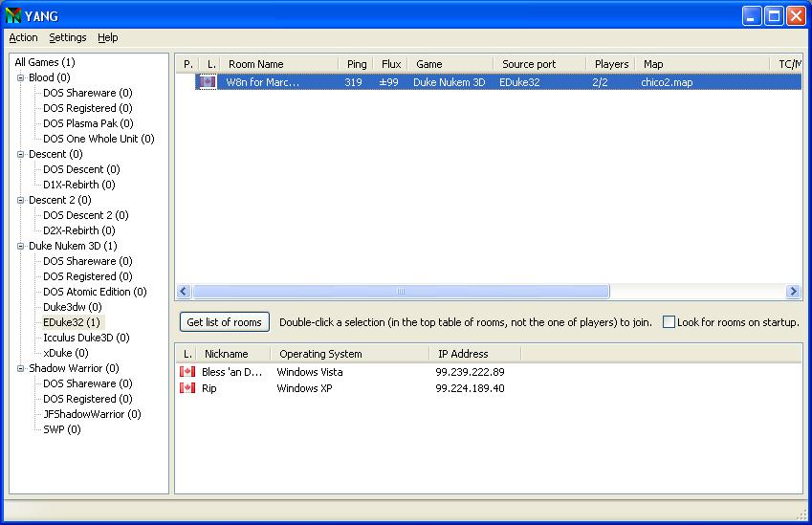Screen dimensions: 812x525
Task: Select All Games (1) in the tree
Action: tap(45, 62)
